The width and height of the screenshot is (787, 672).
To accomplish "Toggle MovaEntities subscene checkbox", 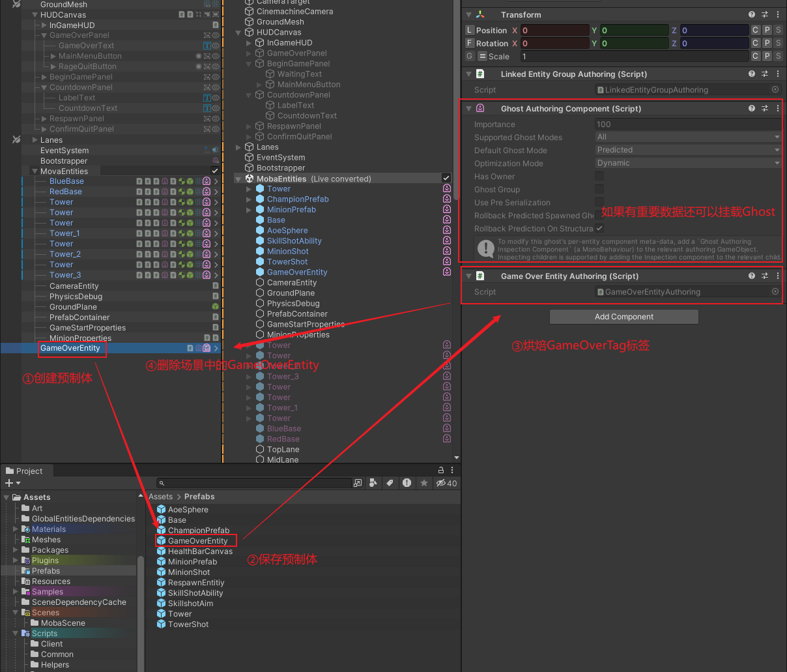I will pyautogui.click(x=215, y=171).
